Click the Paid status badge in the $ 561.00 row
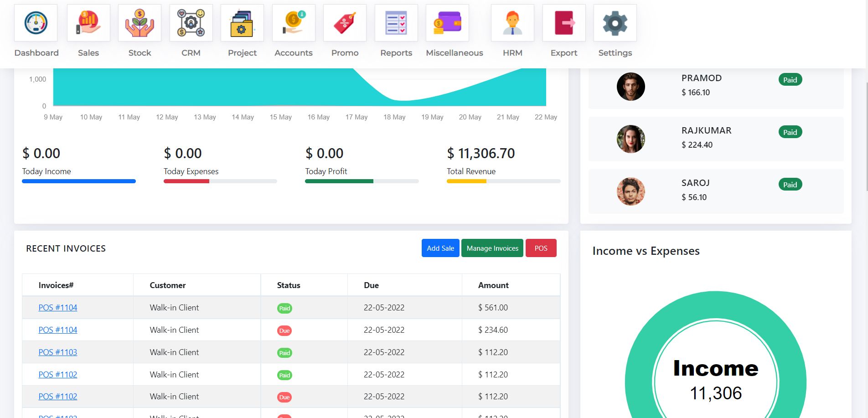Screen dimensions: 868x418 point(284,308)
